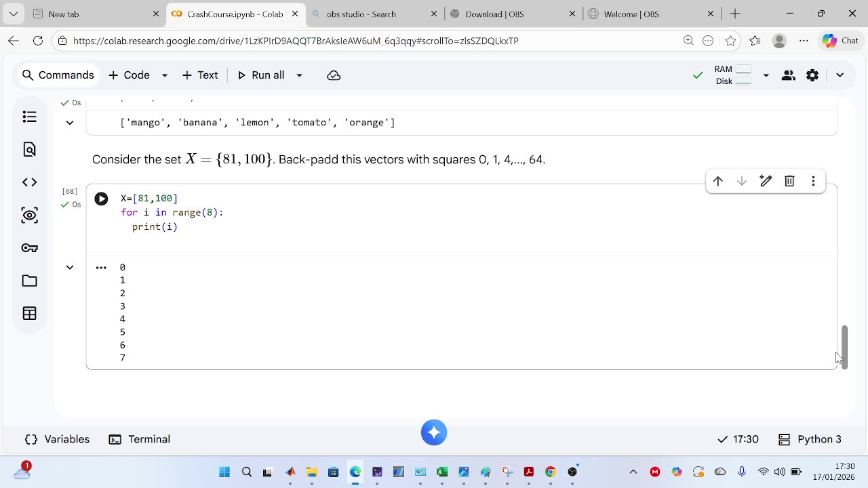Open the Data tables sidebar icon
The image size is (868, 488).
click(29, 313)
